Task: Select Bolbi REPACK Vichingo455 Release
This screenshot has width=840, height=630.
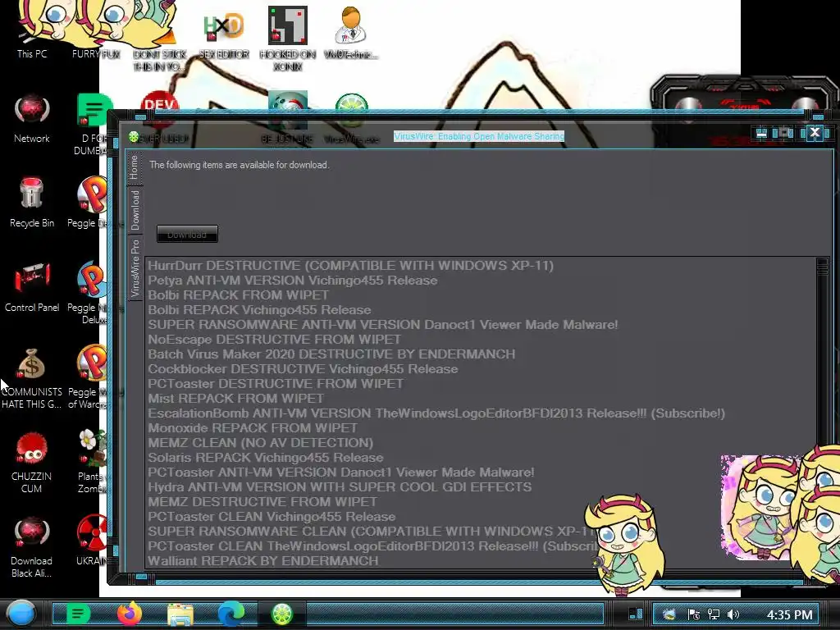Action: pos(259,309)
